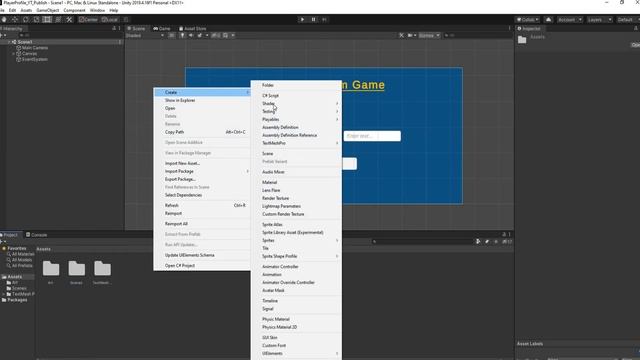Image resolution: width=640 pixels, height=360 pixels.
Task: Select the Scale tool in the toolbar
Action: tap(36, 19)
